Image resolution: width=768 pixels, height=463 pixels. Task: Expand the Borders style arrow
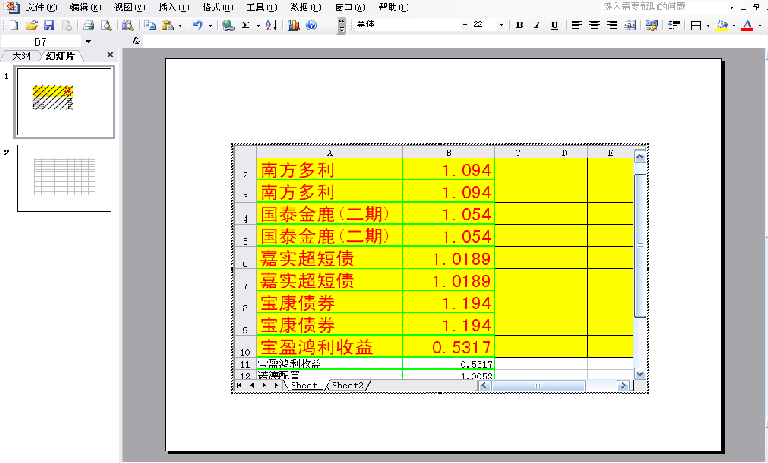tap(708, 25)
